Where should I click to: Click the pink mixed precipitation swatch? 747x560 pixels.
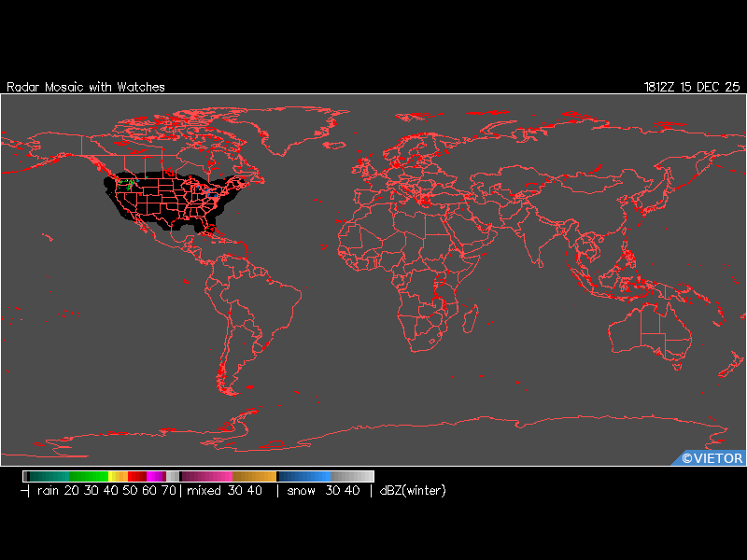(x=215, y=476)
